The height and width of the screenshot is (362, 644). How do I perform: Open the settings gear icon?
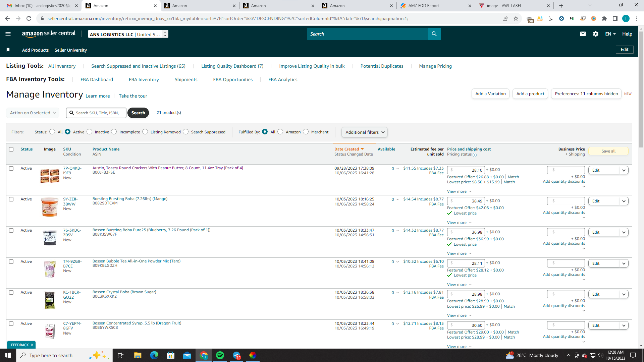596,34
